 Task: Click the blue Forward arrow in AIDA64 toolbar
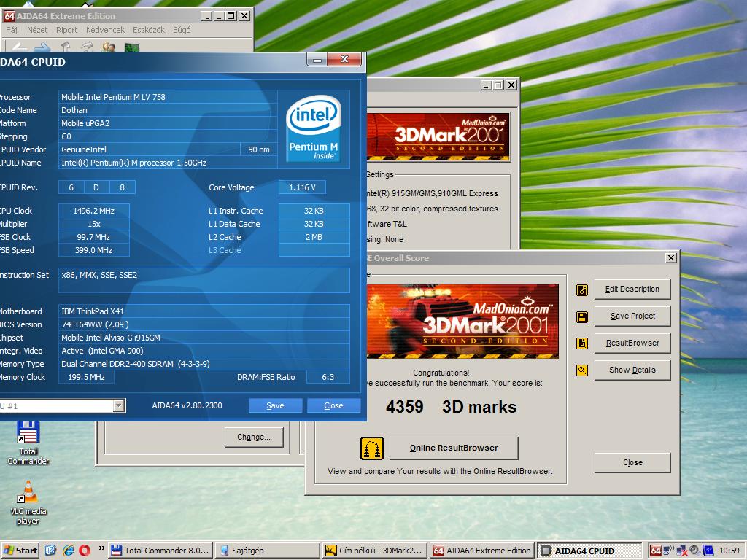click(42, 47)
